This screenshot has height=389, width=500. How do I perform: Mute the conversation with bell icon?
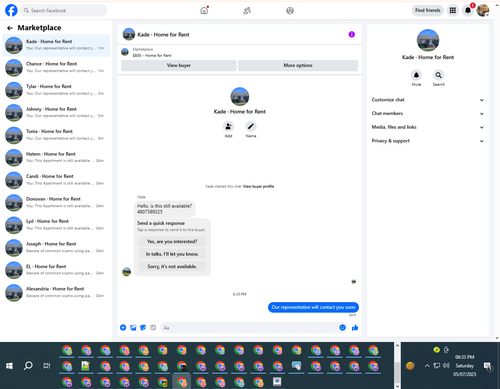[416, 75]
